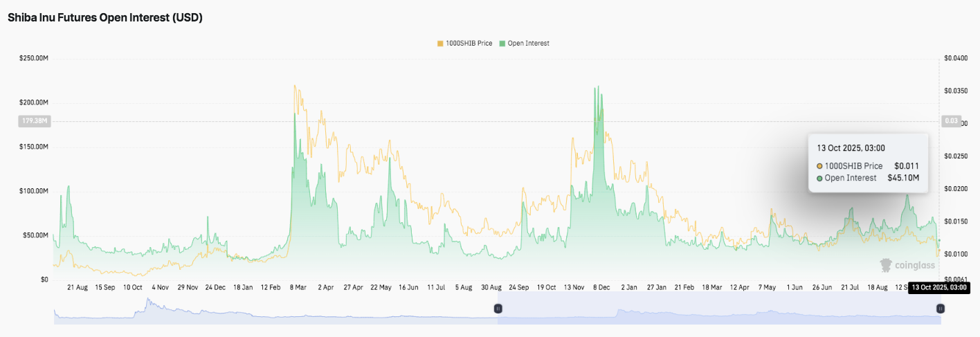Click the 30 Aug date on the x-axis
The image size is (980, 337).
coord(492,287)
